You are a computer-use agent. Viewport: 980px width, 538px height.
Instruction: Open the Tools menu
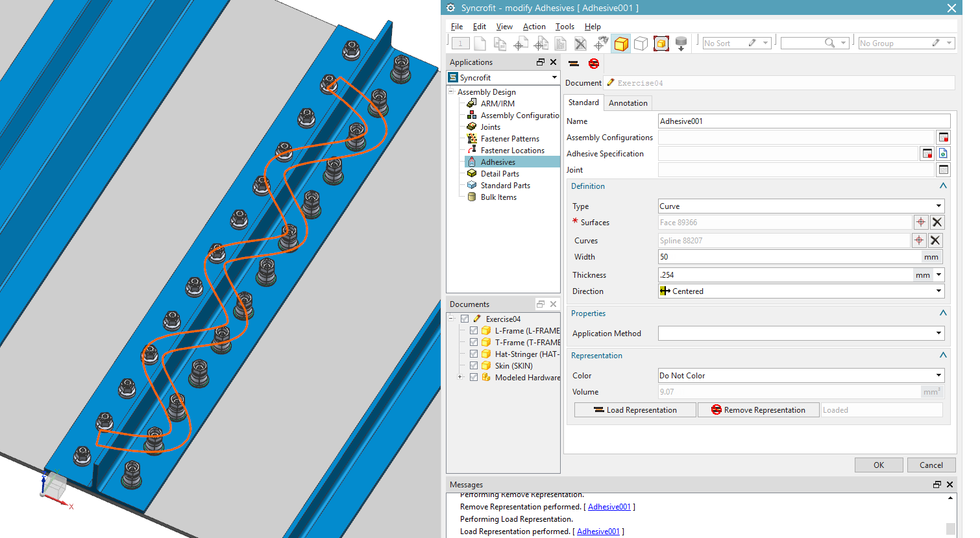coord(565,27)
